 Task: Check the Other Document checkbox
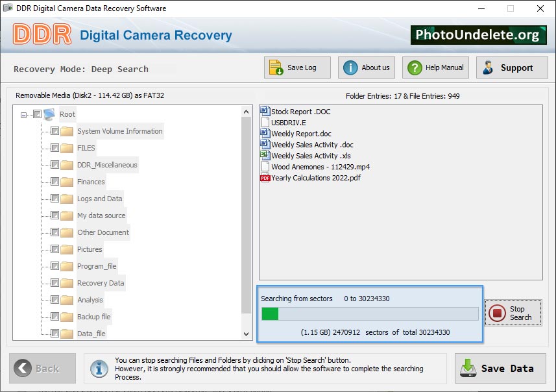(x=54, y=232)
